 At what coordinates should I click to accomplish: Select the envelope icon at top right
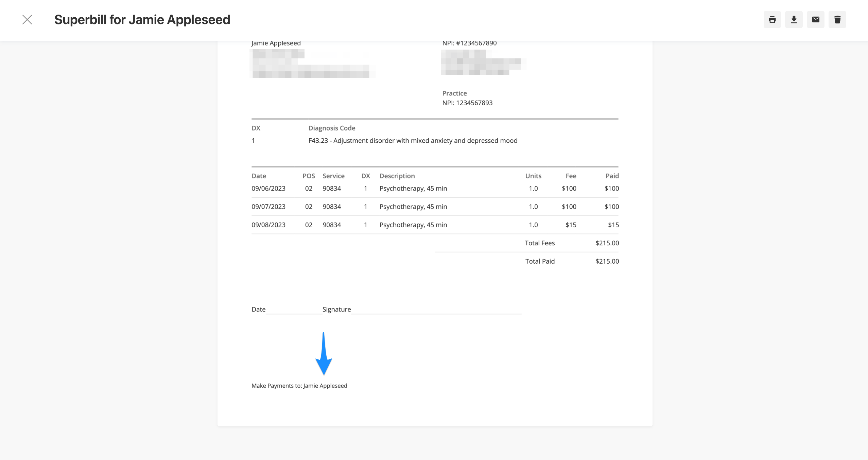[816, 20]
